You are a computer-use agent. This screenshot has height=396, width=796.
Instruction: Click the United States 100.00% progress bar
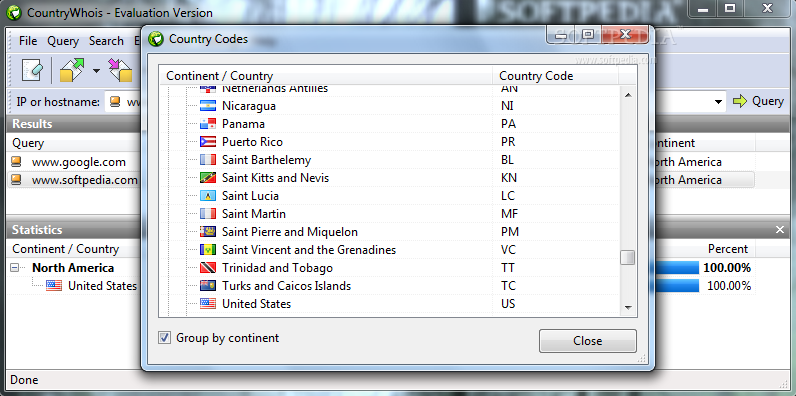pos(677,286)
